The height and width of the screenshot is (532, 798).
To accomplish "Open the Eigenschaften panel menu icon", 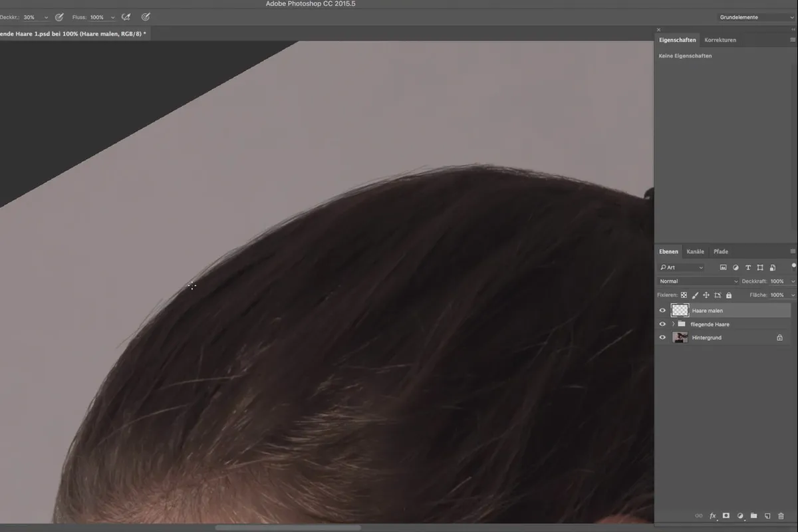I will pyautogui.click(x=793, y=40).
